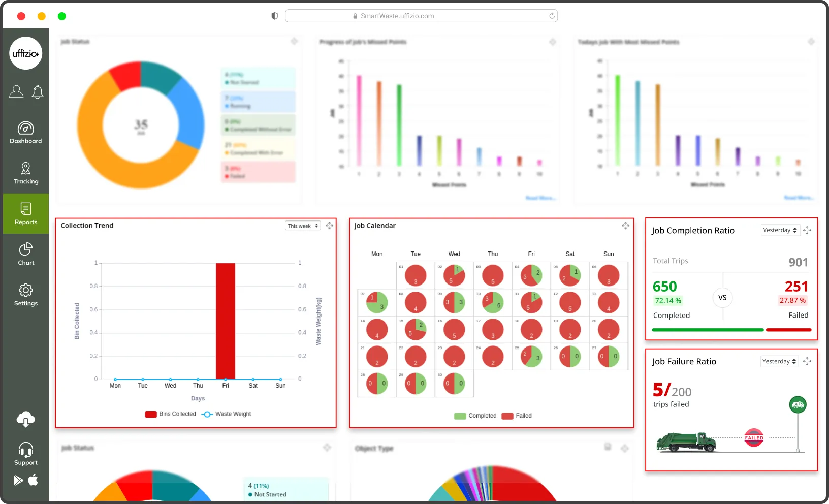The height and width of the screenshot is (504, 829).
Task: Toggle Completed legend in Job Calendar
Action: [475, 416]
